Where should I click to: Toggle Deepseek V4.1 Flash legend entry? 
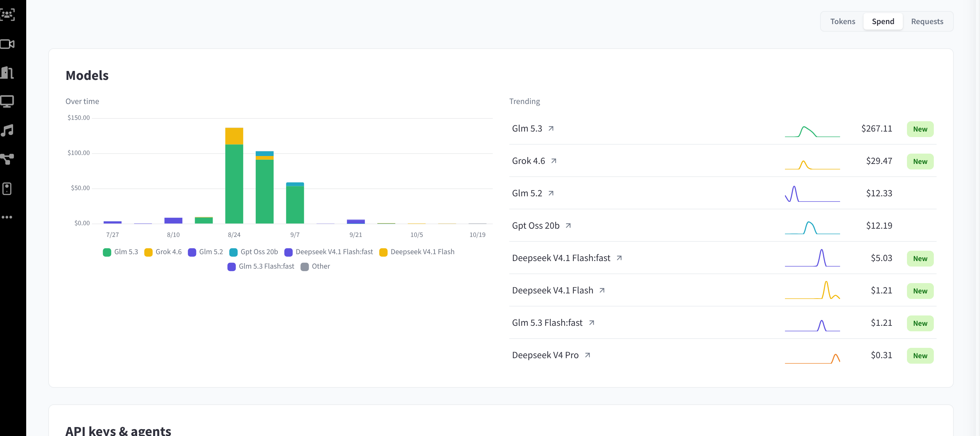coord(417,252)
